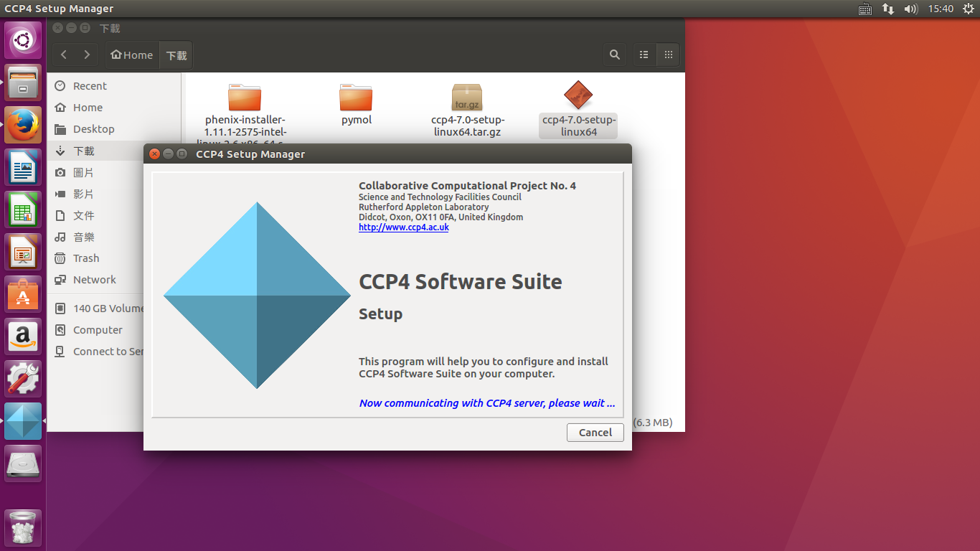Launch LibreOffice Writer from the dock
980x551 pixels.
point(23,167)
